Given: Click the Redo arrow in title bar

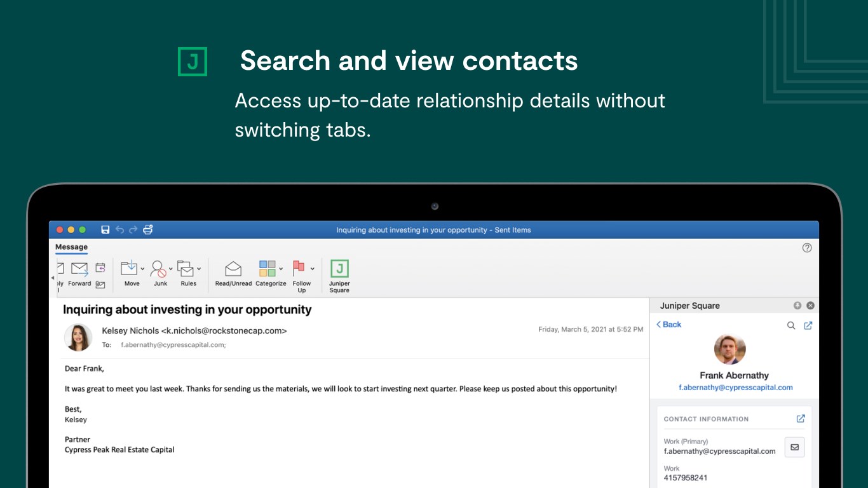Looking at the screenshot, I should [133, 229].
